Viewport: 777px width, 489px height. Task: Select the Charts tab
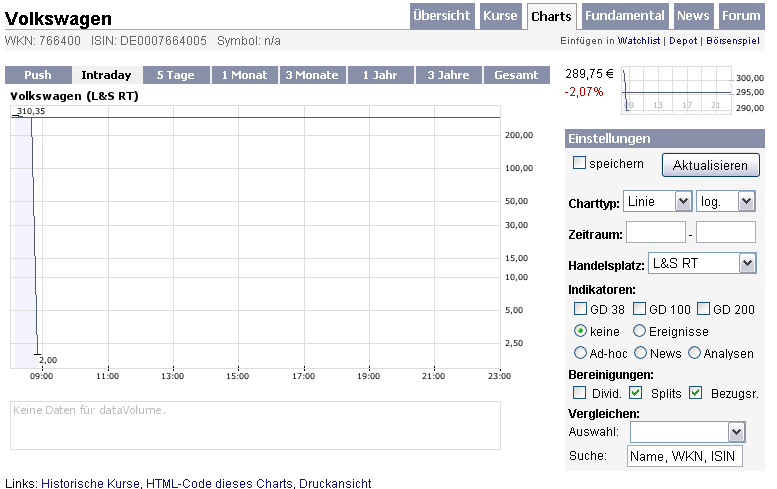(x=551, y=16)
